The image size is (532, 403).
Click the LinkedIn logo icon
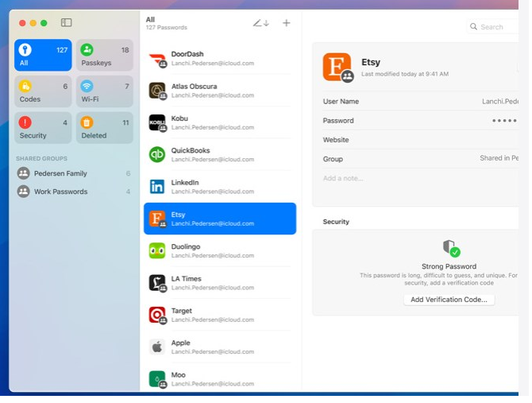(x=157, y=187)
